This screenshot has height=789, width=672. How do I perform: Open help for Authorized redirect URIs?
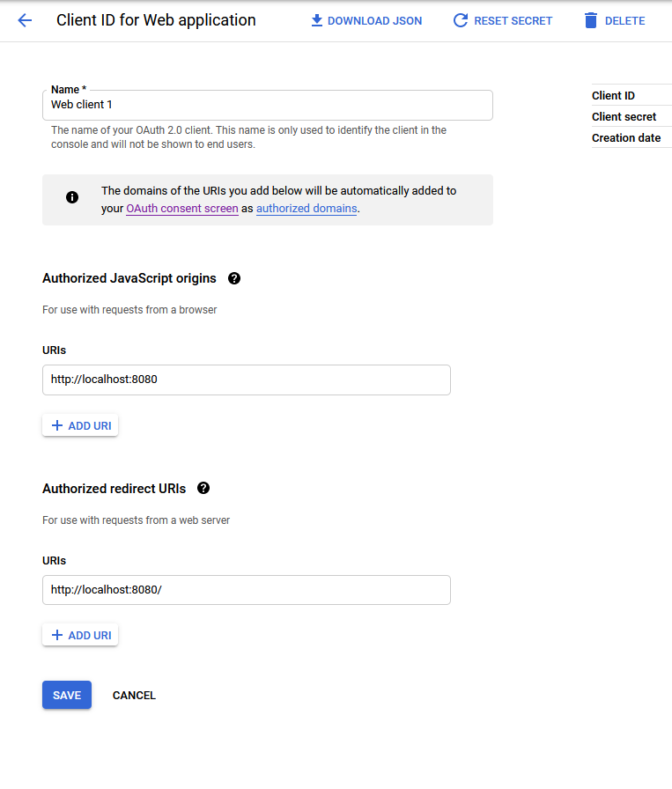coord(203,488)
